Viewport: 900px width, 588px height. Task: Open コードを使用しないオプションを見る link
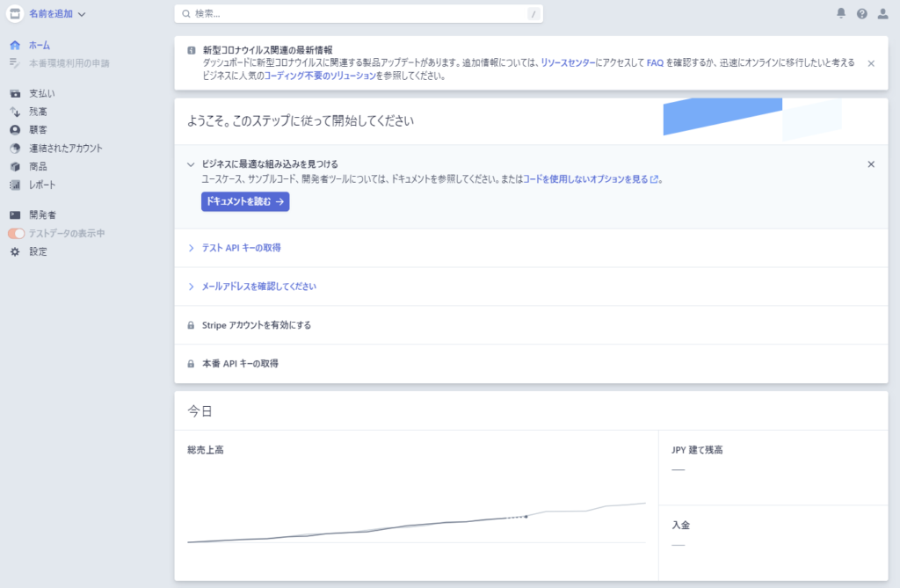(x=591, y=179)
